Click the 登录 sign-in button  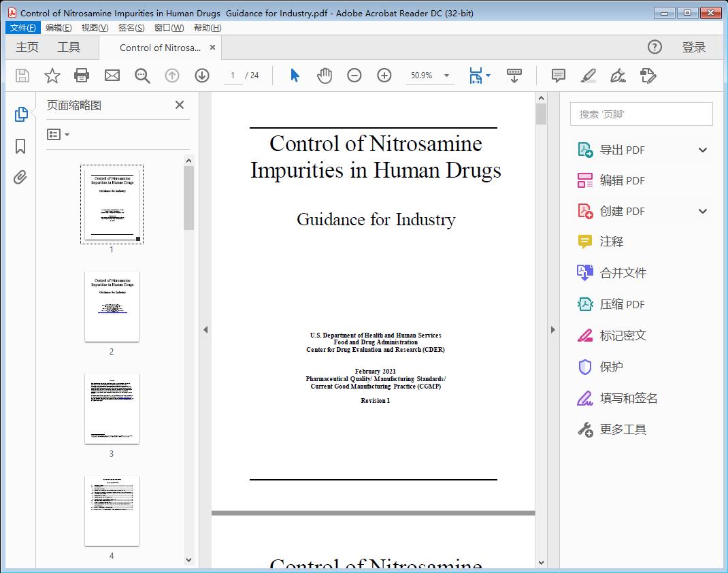click(x=694, y=47)
